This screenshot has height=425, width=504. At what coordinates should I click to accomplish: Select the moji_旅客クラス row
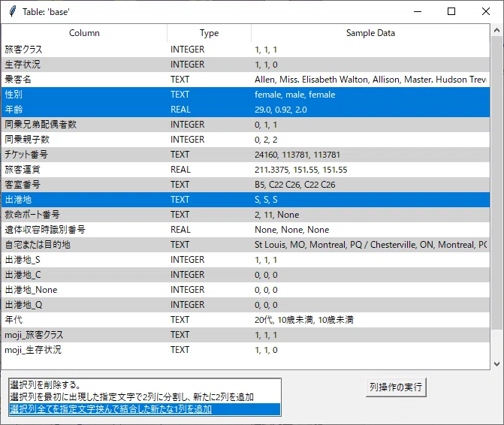pos(246,335)
